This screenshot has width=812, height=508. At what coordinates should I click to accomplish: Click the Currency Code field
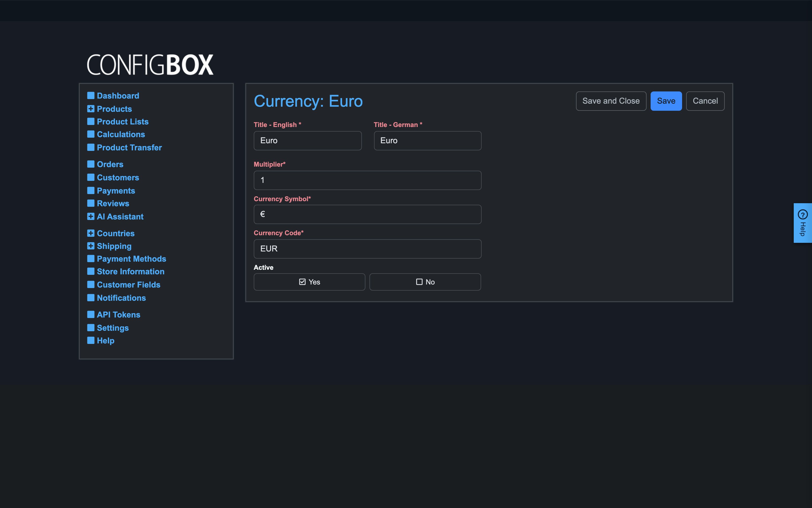click(x=367, y=249)
